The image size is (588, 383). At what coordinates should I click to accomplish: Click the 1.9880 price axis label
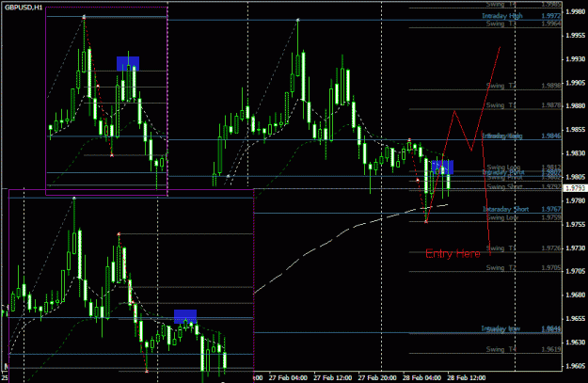(576, 105)
